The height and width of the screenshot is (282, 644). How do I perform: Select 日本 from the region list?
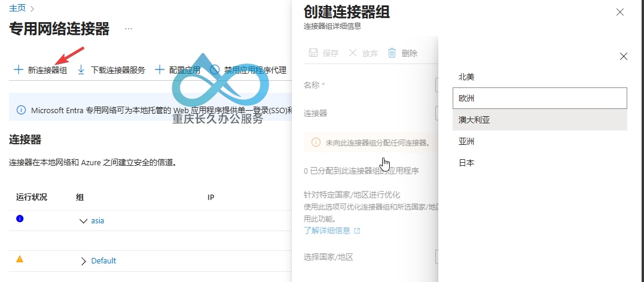coord(540,163)
